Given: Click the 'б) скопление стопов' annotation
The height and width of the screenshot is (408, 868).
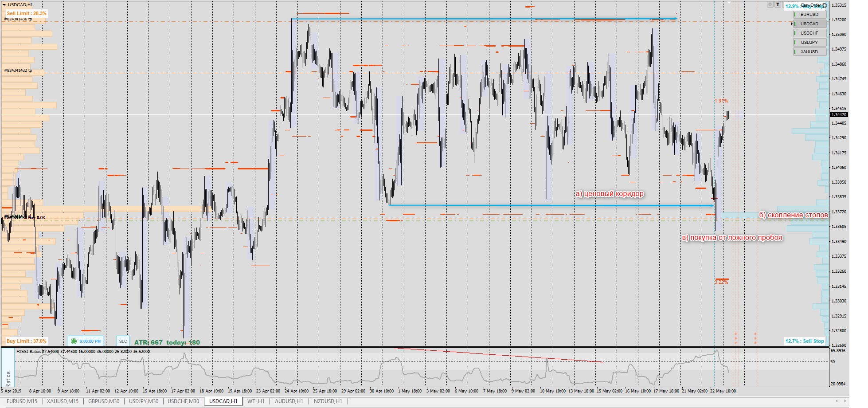Looking at the screenshot, I should pos(793,215).
